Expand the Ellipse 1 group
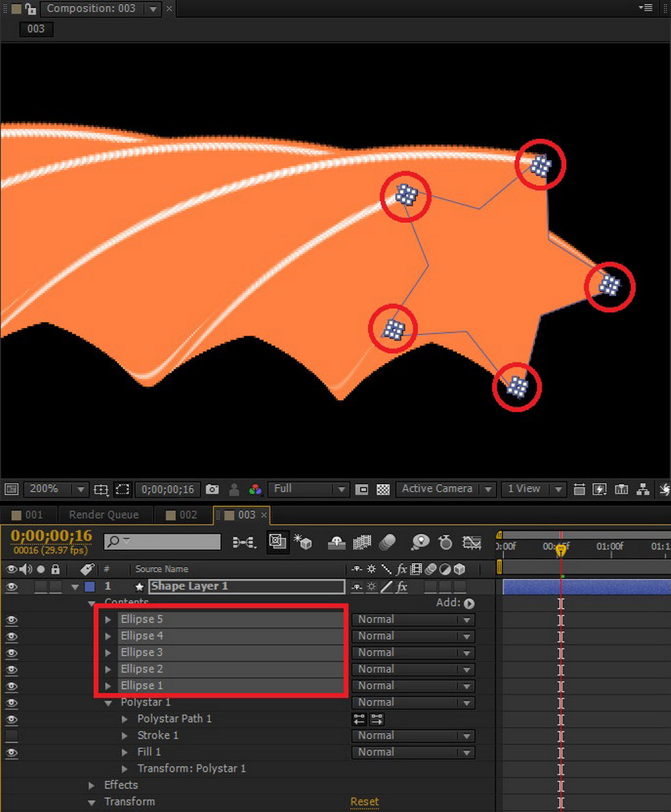 coord(108,686)
